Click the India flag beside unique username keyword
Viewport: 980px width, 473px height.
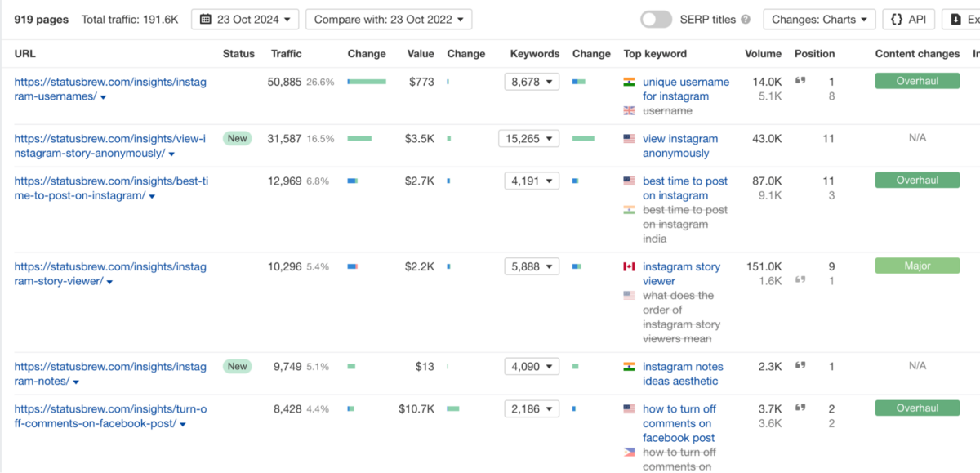click(x=629, y=83)
